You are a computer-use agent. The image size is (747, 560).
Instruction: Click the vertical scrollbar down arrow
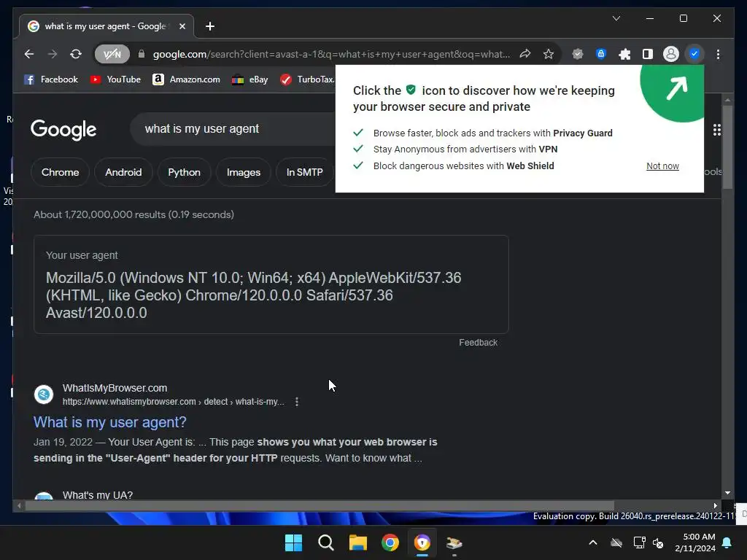[x=727, y=493]
